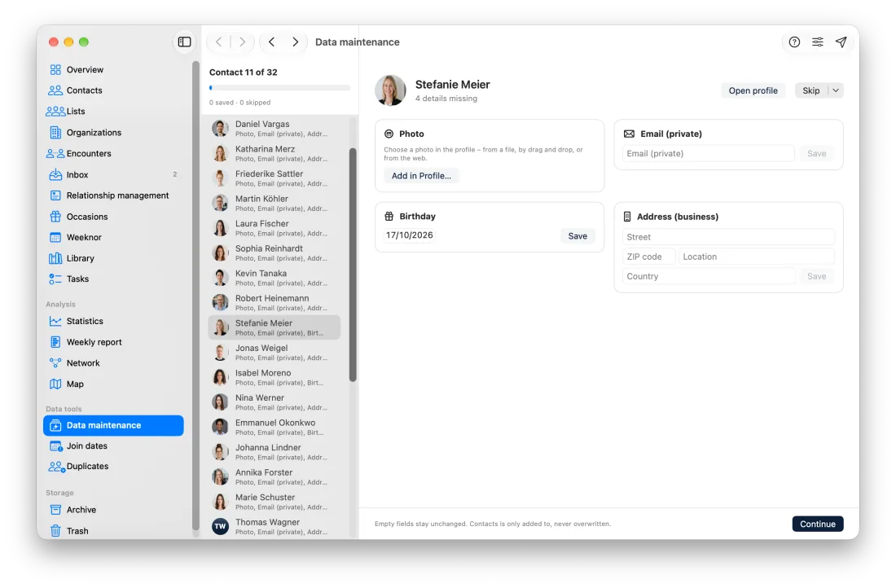The height and width of the screenshot is (588, 896).
Task: Open the Duplicates tool
Action: [113, 467]
